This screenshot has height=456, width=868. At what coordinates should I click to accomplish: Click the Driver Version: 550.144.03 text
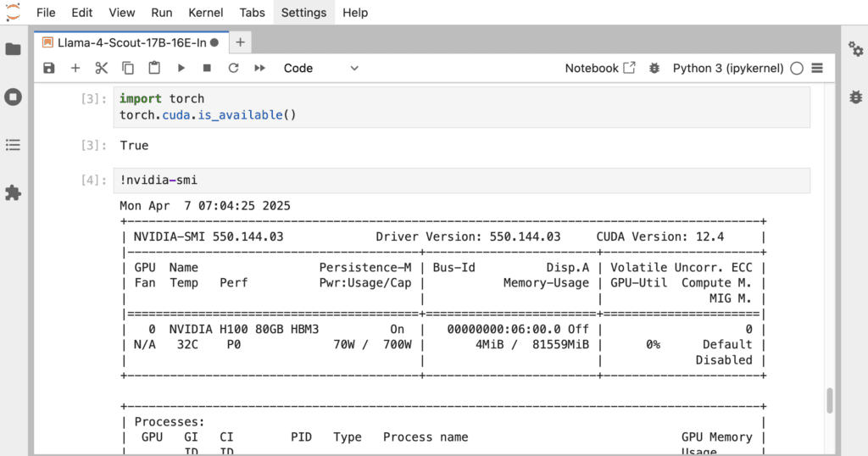pyautogui.click(x=468, y=236)
